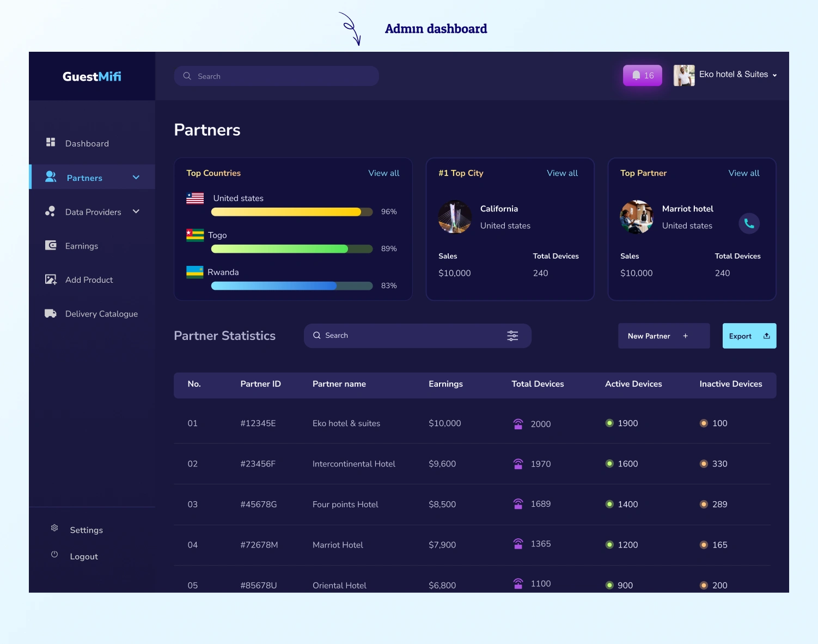Select Partners in the sidebar
This screenshot has width=818, height=644.
[x=92, y=177]
